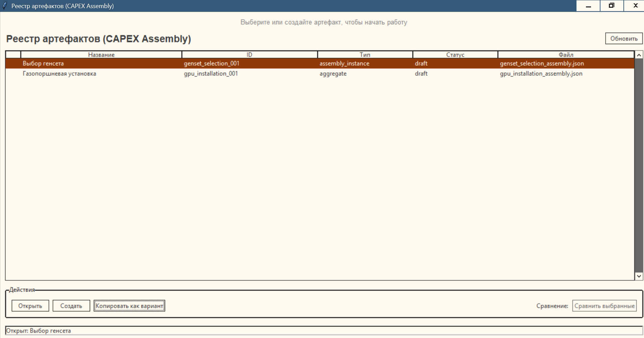This screenshot has height=338, width=644.
Task: Click the Статус column header
Action: [455, 55]
